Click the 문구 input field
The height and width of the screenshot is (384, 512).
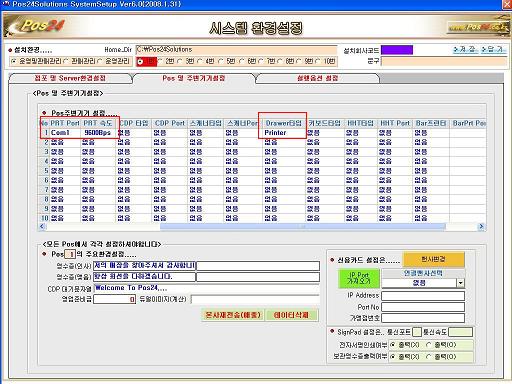[x=444, y=61]
